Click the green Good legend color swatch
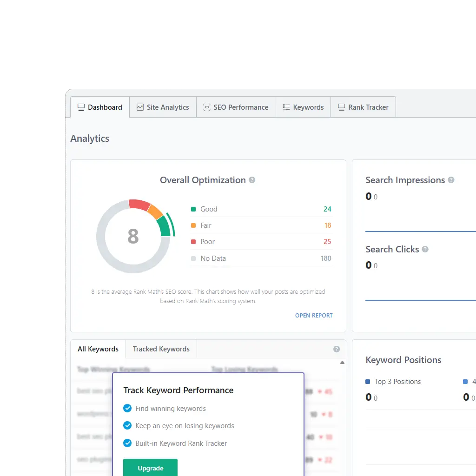 click(x=193, y=209)
